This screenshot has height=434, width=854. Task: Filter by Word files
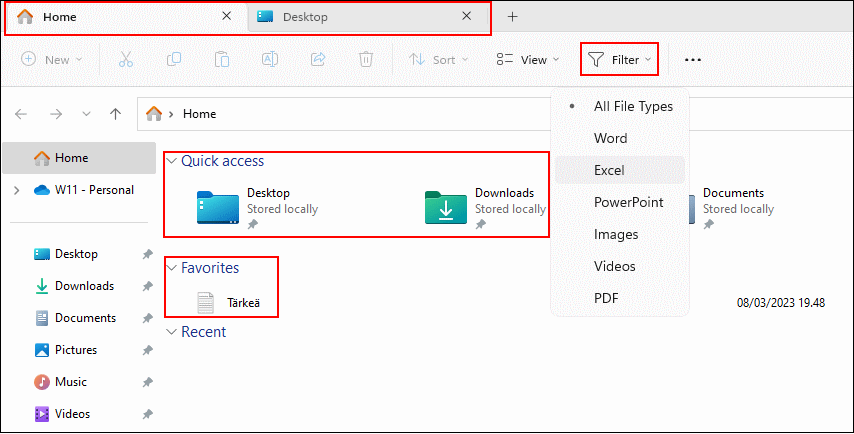point(620,138)
